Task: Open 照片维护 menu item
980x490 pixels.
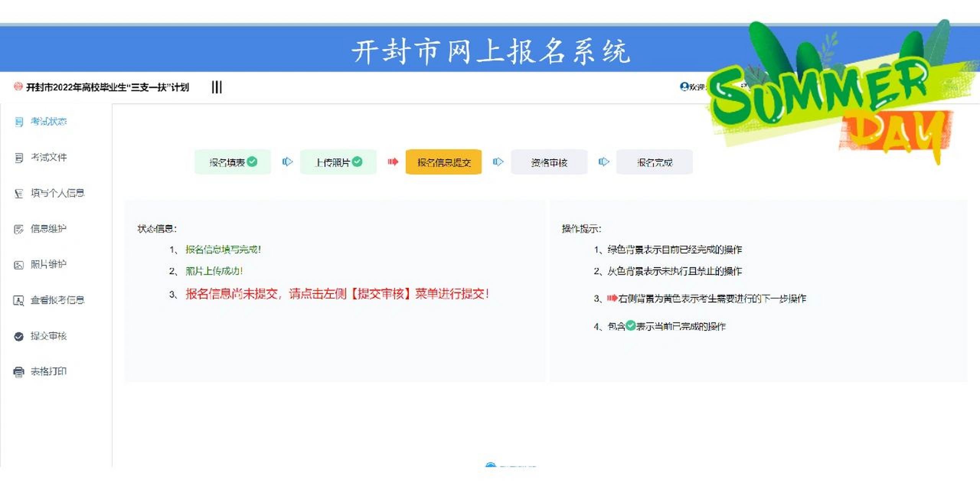Action: (49, 265)
